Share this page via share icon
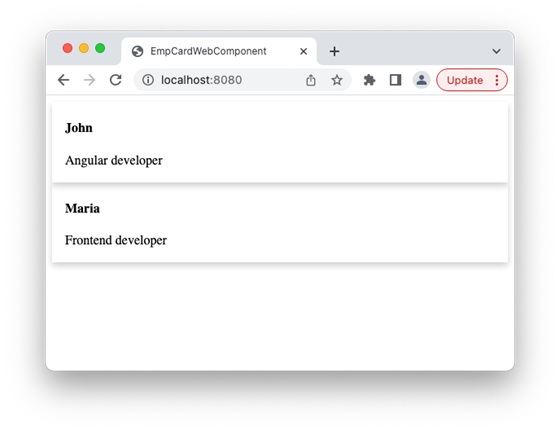Screen dimensions: 560x431 click(x=311, y=80)
